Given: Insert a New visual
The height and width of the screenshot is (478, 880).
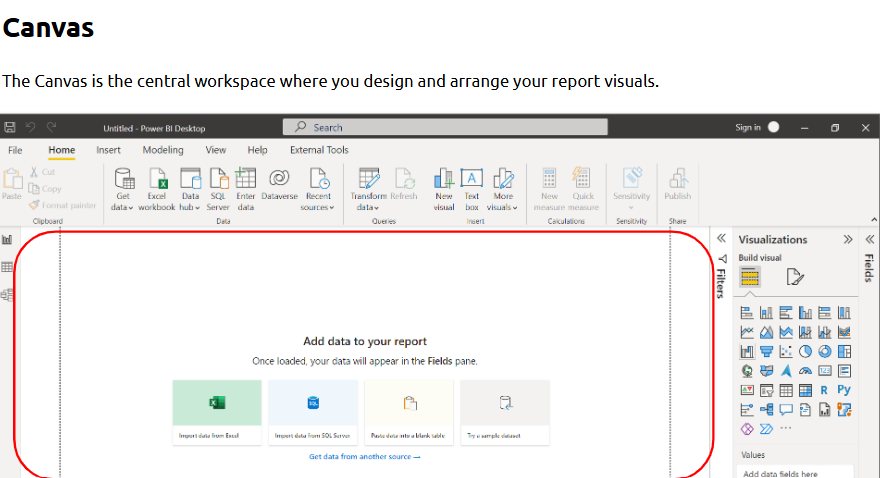Looking at the screenshot, I should point(443,190).
